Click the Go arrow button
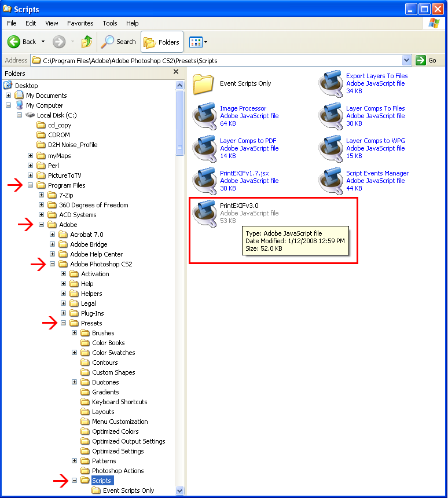Image resolution: width=448 pixels, height=498 pixels. tap(421, 60)
